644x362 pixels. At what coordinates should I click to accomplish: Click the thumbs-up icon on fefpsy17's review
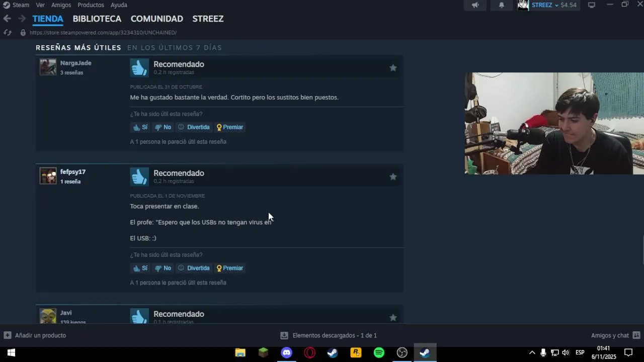139,176
